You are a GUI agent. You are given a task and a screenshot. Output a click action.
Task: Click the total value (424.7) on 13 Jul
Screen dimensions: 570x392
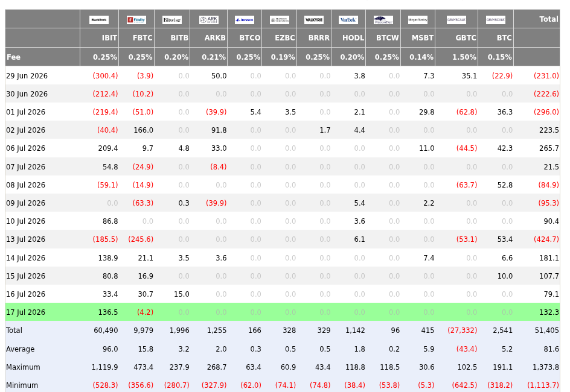pyautogui.click(x=546, y=239)
